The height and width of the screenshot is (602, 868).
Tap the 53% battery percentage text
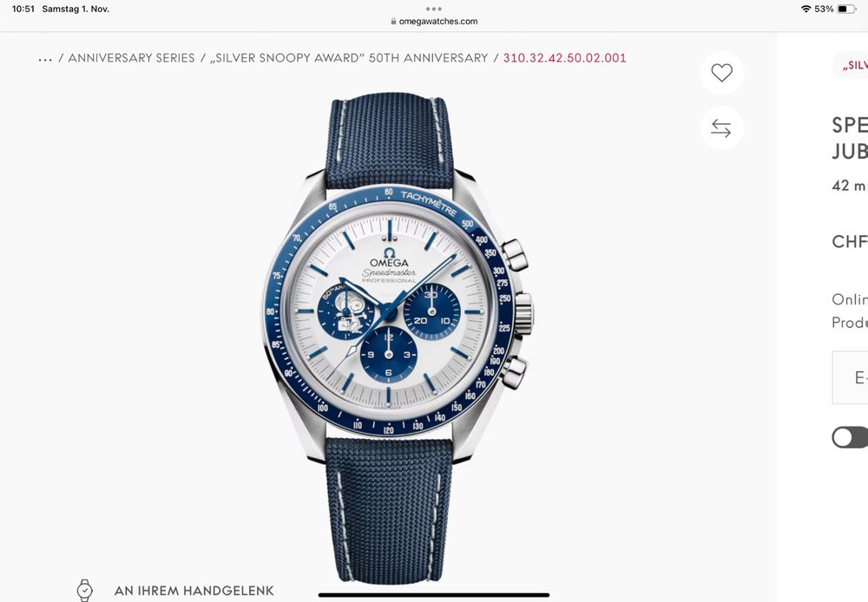coord(824,9)
